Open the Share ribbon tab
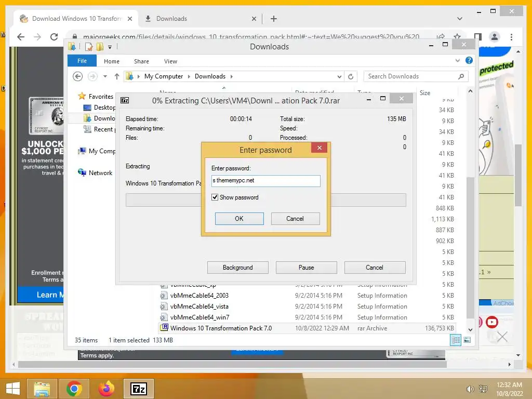Image resolution: width=532 pixels, height=399 pixels. pyautogui.click(x=141, y=61)
